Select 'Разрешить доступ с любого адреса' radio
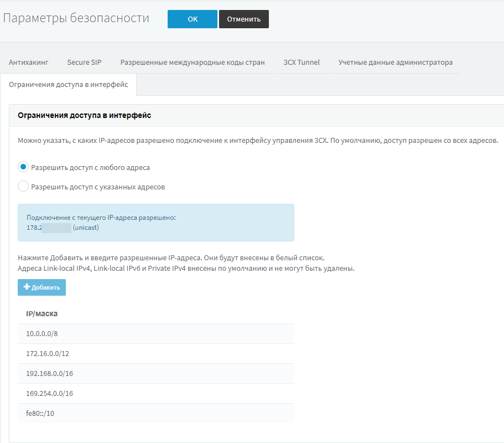 pos(23,167)
